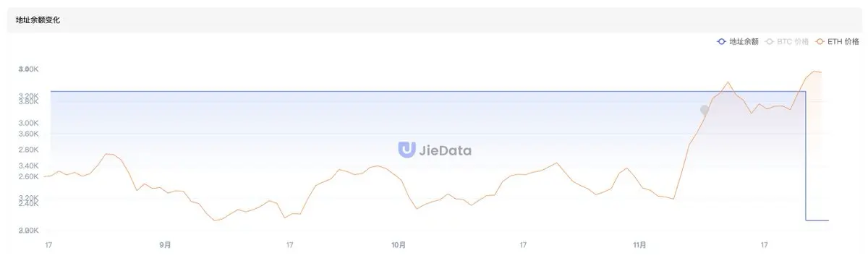
Task: Click the 2.60K label on the vertical axis
Action: pyautogui.click(x=29, y=176)
